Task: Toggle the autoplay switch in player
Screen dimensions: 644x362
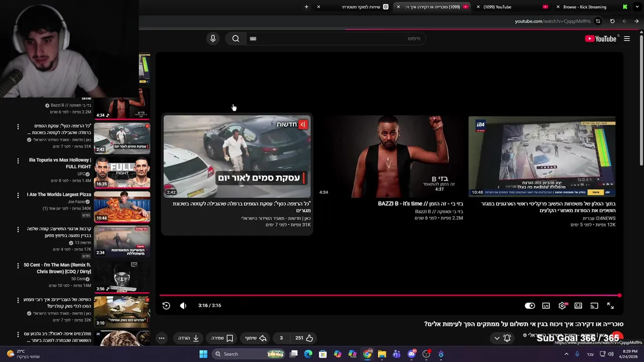Action: pyautogui.click(x=530, y=306)
